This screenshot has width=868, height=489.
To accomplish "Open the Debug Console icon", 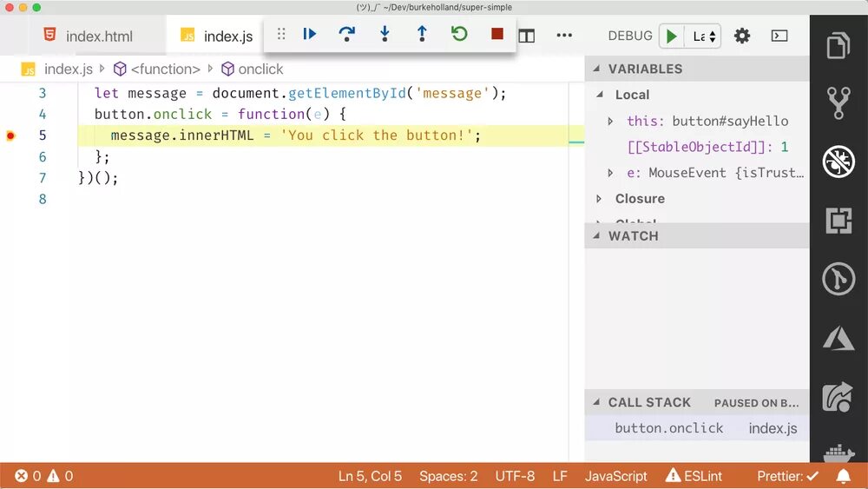I will (x=779, y=36).
